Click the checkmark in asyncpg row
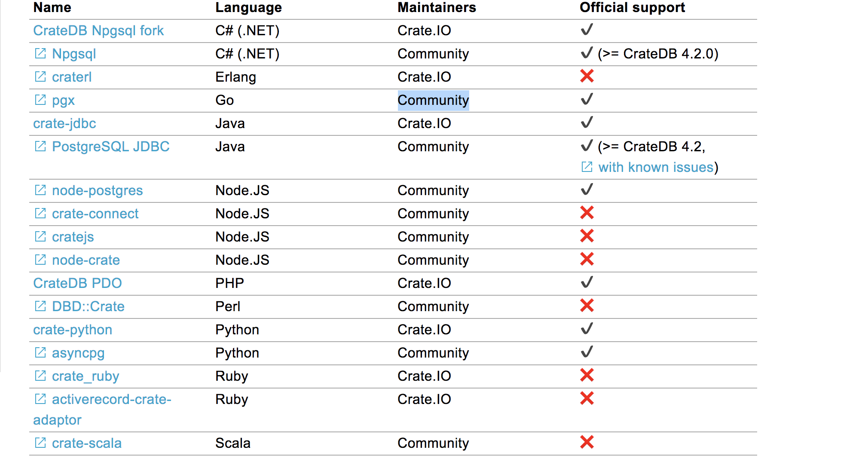The image size is (868, 465). [x=587, y=352]
